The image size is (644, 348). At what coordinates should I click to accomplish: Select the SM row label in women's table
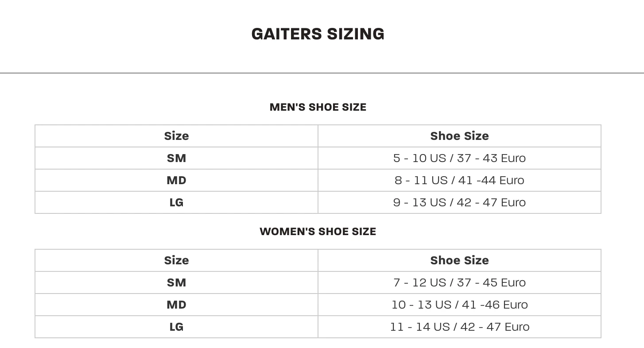(176, 282)
